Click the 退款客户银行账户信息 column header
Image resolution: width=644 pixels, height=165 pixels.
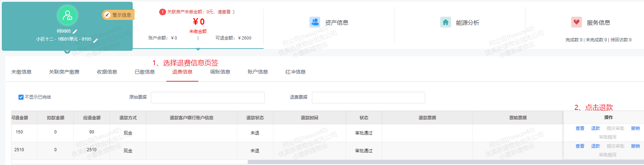point(191,118)
